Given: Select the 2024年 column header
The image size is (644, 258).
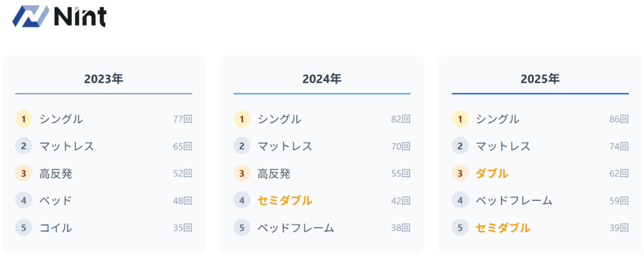Looking at the screenshot, I should pos(322,79).
